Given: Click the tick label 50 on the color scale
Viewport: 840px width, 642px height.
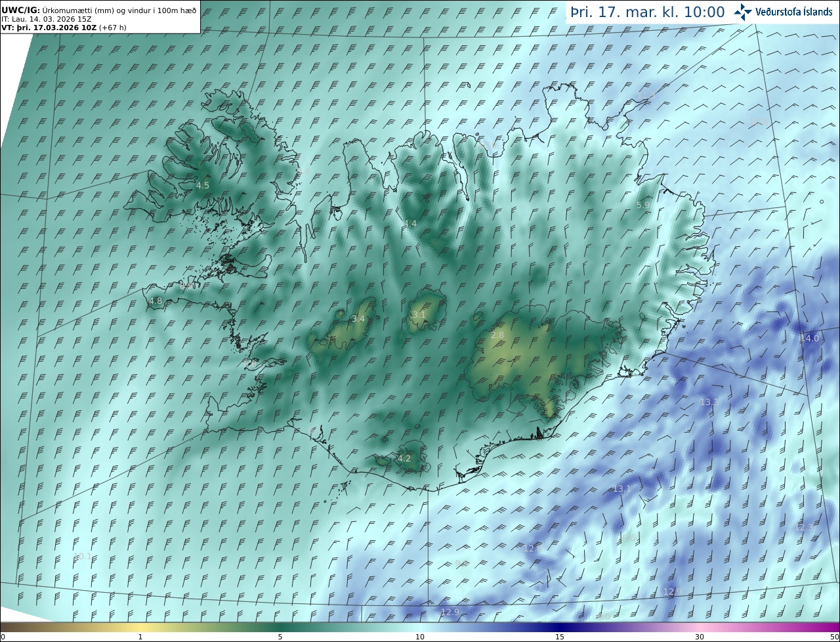Looking at the screenshot, I should 834,637.
